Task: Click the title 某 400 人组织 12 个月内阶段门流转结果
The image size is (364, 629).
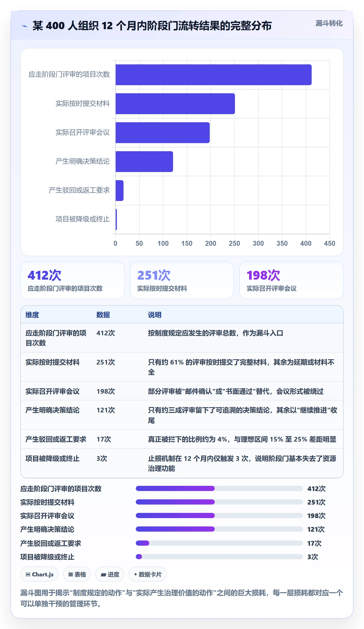Action: tap(152, 26)
